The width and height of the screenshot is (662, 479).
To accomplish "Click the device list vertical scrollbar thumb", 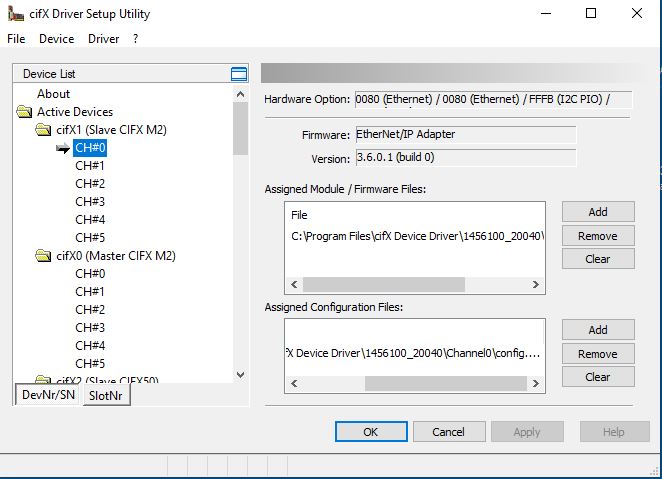I will [240, 129].
